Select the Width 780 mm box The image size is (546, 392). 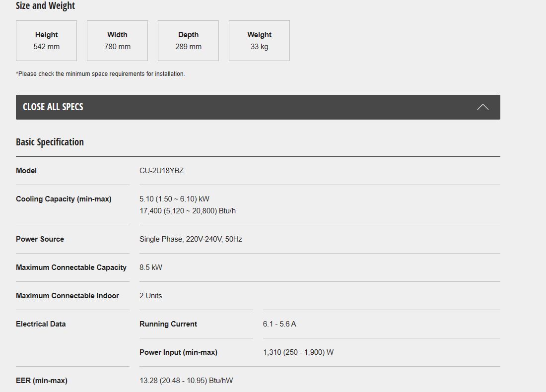[117, 41]
